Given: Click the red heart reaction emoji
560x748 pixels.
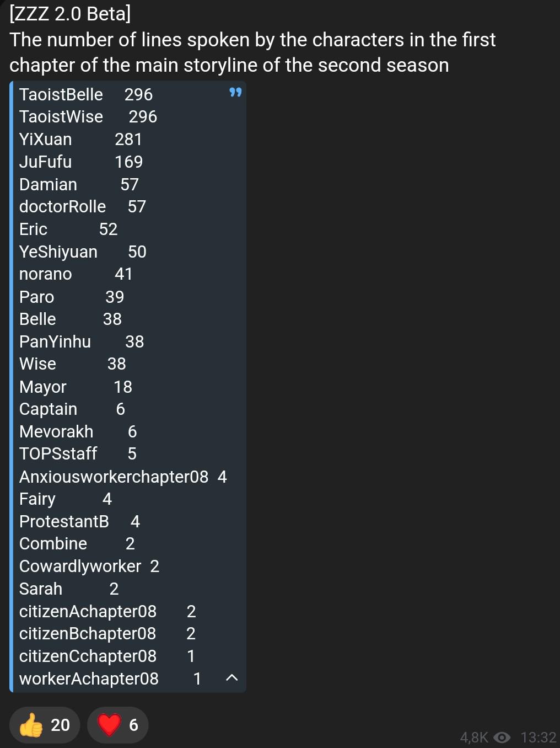Looking at the screenshot, I should [109, 725].
